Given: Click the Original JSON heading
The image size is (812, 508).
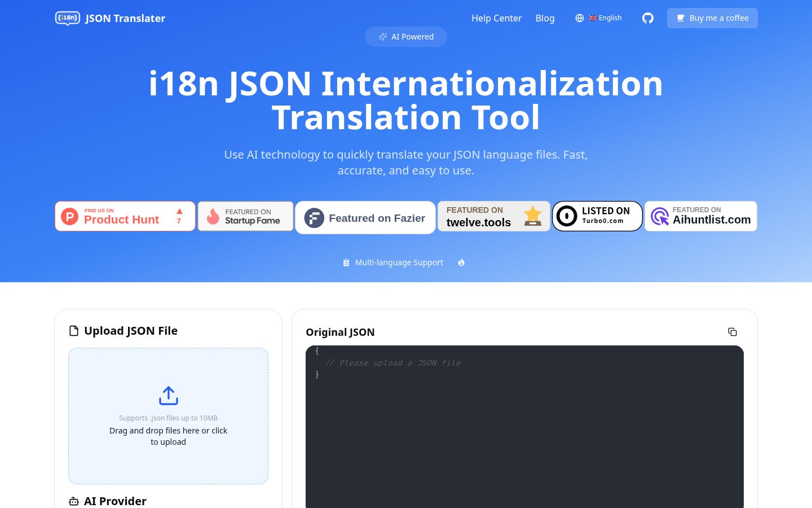Looking at the screenshot, I should 340,332.
